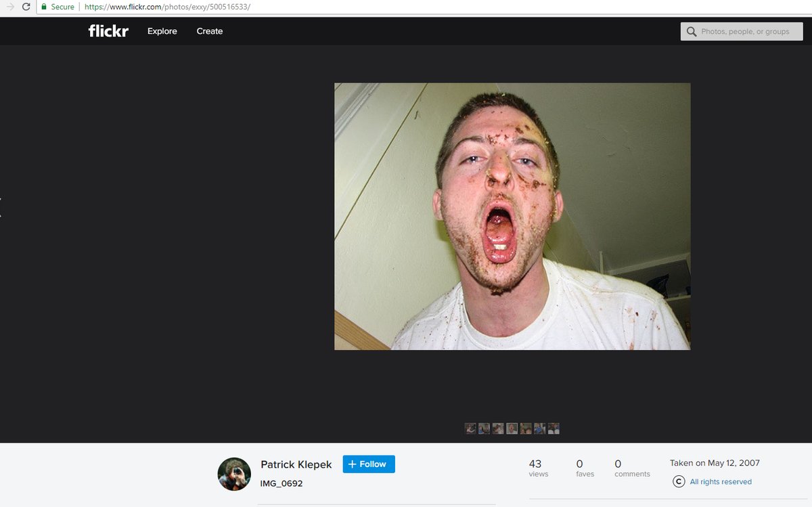Image resolution: width=812 pixels, height=507 pixels.
Task: Click the browser address bar URL
Action: pyautogui.click(x=167, y=7)
